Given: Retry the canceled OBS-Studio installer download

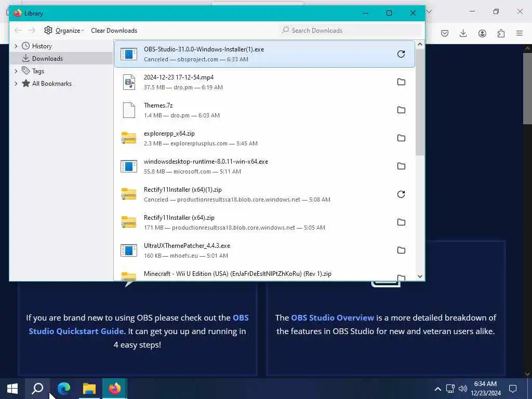Looking at the screenshot, I should coord(401,54).
